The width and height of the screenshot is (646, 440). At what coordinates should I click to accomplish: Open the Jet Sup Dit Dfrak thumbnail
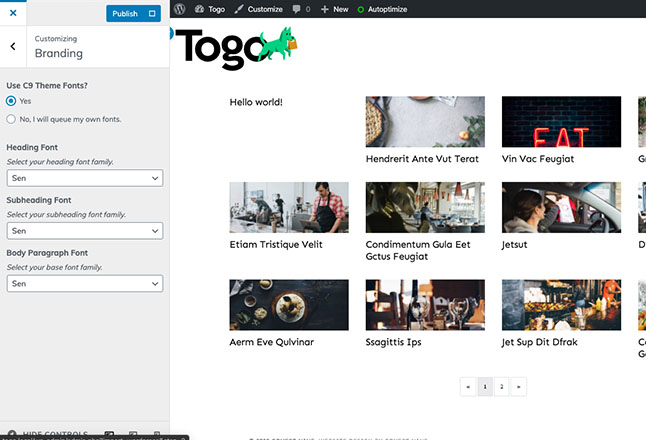(x=561, y=305)
